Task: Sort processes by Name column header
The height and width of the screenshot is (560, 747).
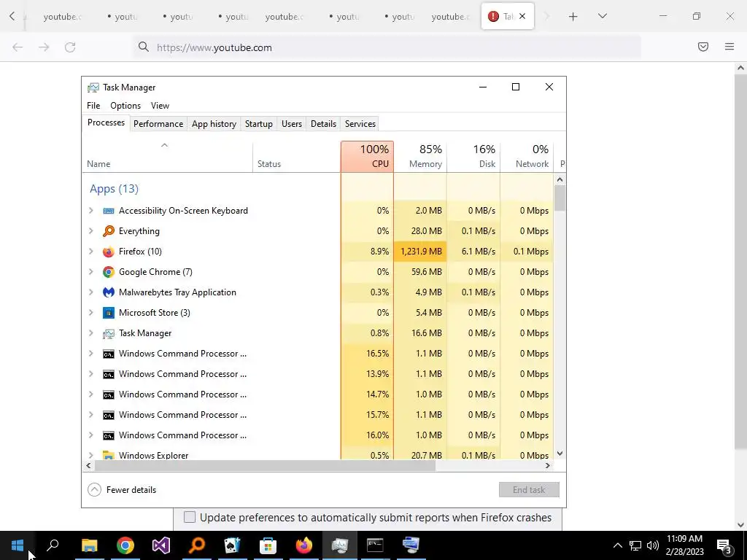Action: point(167,157)
